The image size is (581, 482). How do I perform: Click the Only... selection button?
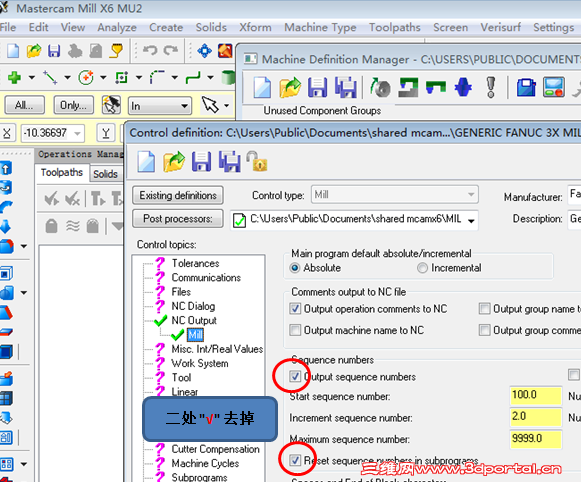[73, 106]
